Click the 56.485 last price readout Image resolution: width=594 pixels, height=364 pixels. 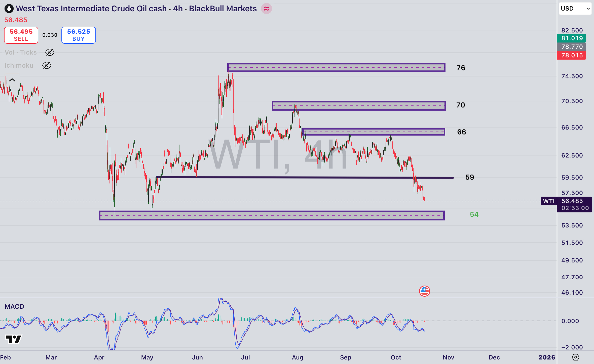[16, 20]
